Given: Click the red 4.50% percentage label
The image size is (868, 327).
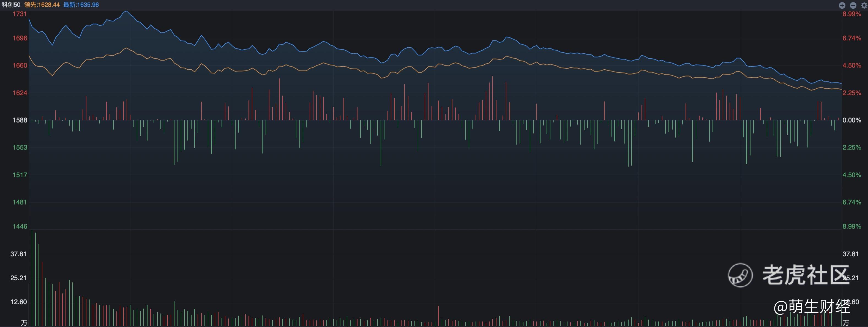Looking at the screenshot, I should [852, 66].
